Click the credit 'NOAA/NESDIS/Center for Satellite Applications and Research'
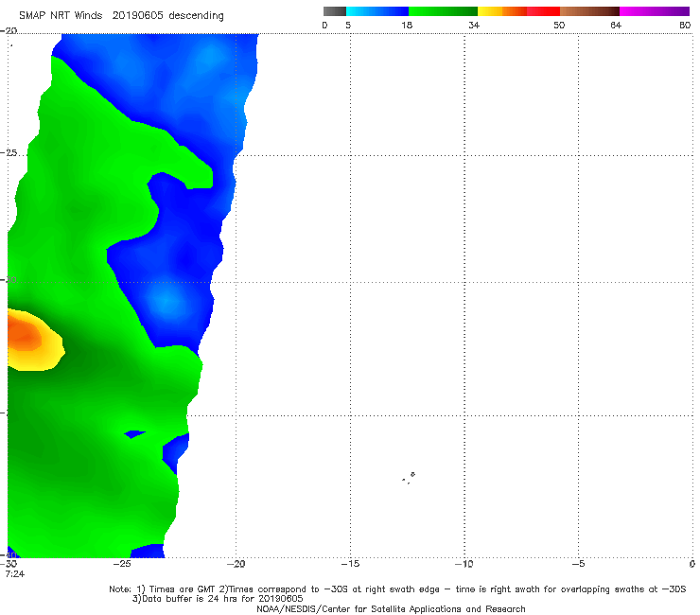The height and width of the screenshot is (615, 700). click(391, 609)
